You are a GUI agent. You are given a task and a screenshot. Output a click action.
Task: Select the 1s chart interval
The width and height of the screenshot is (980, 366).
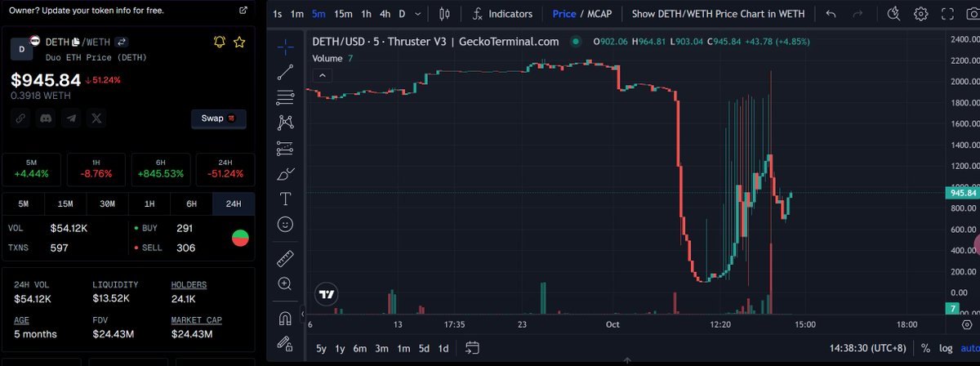[278, 14]
